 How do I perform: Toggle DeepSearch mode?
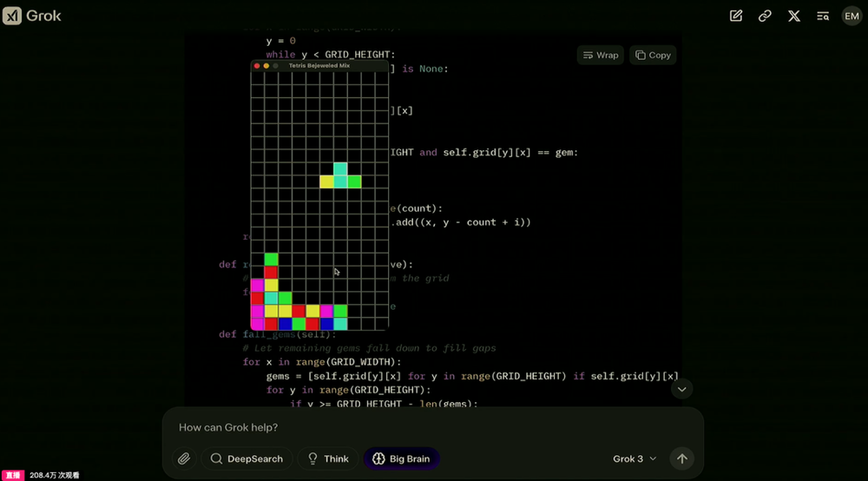pyautogui.click(x=247, y=458)
